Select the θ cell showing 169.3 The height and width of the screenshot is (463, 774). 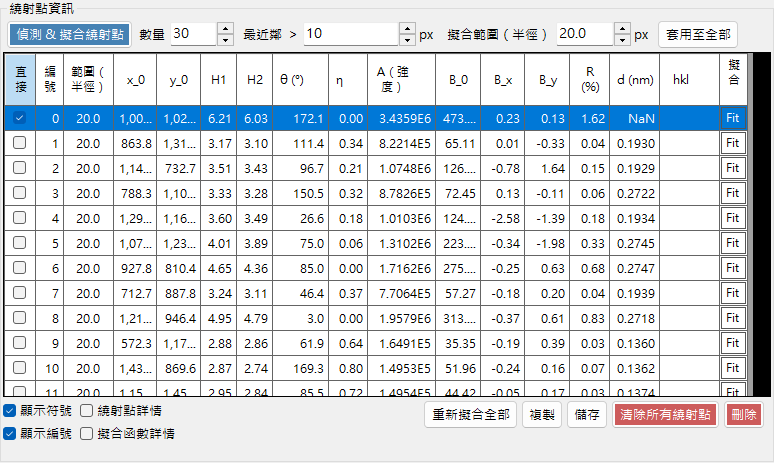[300, 368]
